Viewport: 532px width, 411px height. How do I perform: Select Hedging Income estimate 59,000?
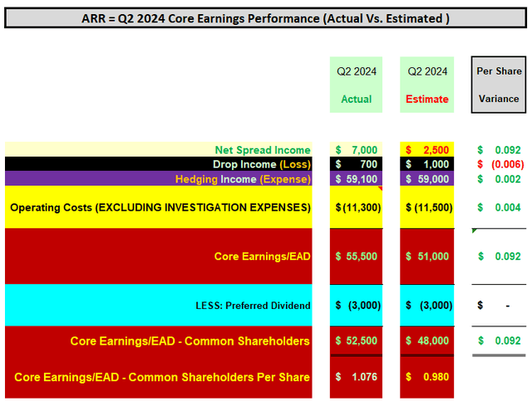[426, 179]
